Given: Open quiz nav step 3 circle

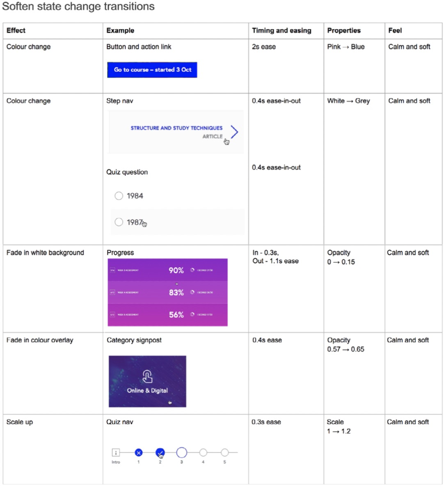Looking at the screenshot, I should [x=181, y=453].
